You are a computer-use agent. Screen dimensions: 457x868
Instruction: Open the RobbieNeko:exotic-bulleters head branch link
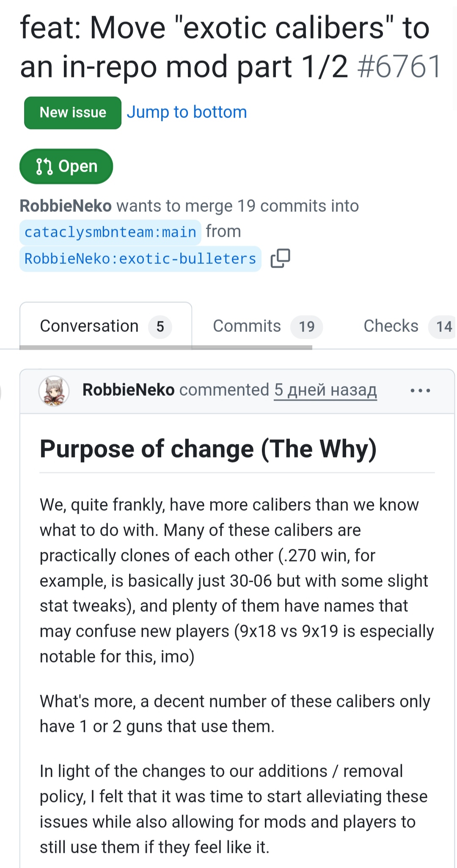140,258
